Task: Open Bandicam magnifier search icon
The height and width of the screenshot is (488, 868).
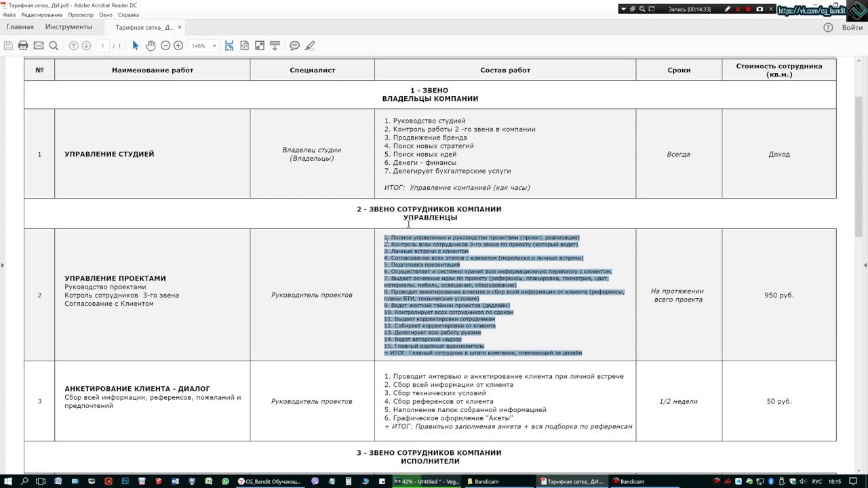Action: (x=642, y=9)
